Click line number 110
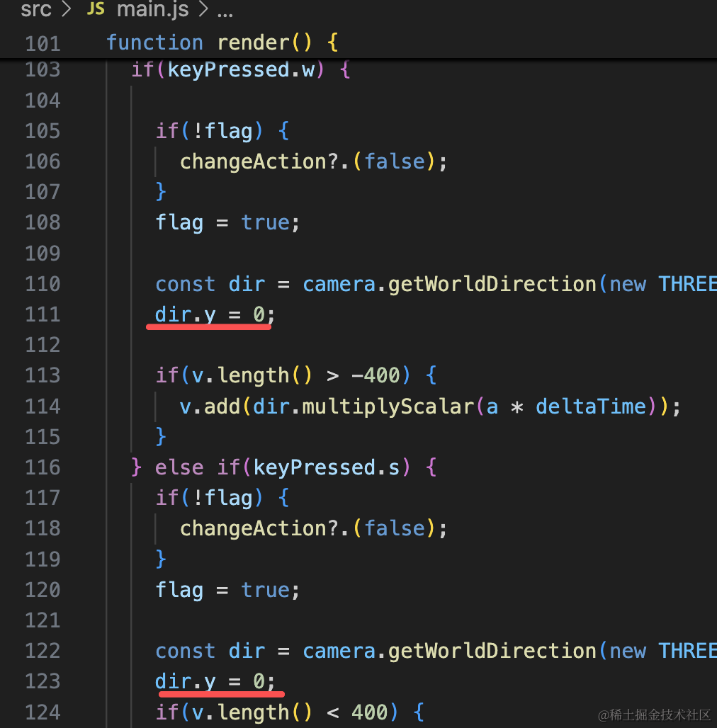Screen dimensions: 717x728 [43, 284]
